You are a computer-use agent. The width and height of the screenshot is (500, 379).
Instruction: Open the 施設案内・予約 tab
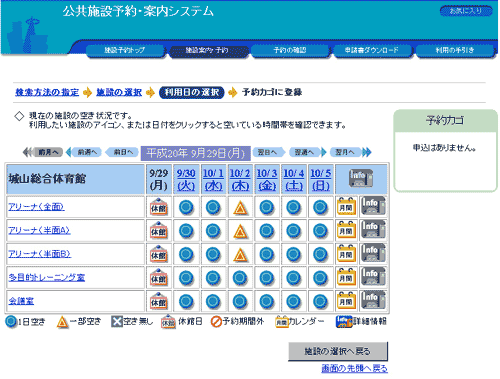click(x=208, y=50)
